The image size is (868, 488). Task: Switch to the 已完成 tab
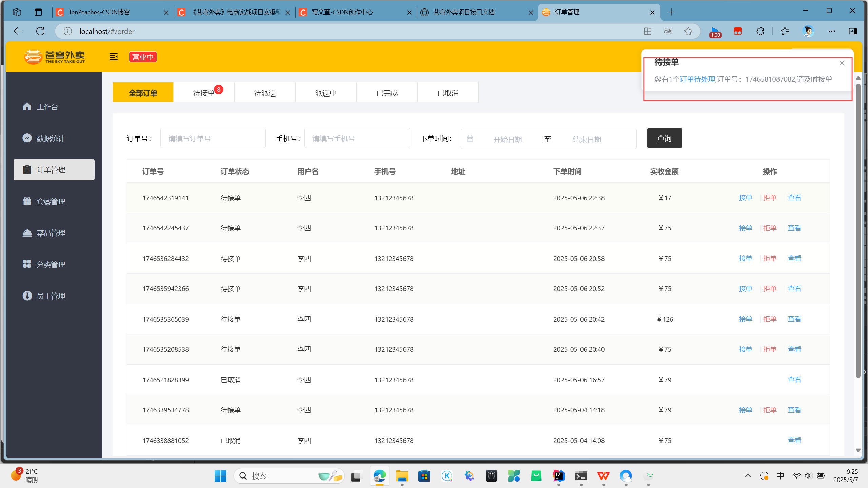click(387, 93)
